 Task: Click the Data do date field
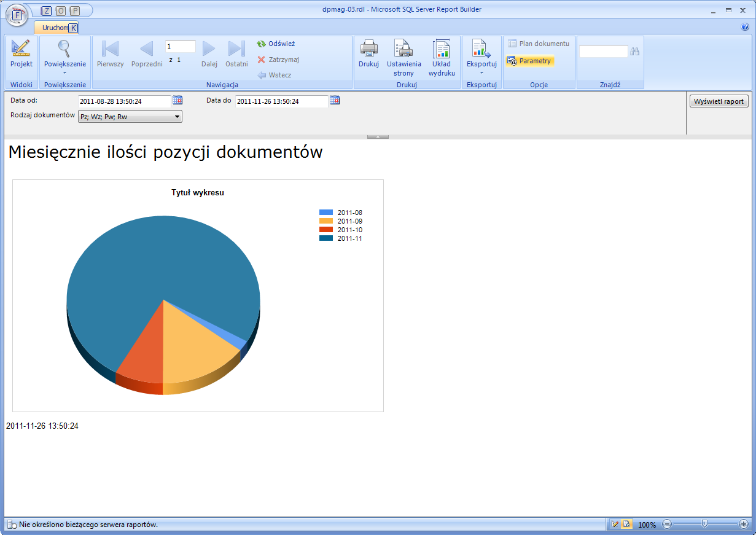point(282,101)
